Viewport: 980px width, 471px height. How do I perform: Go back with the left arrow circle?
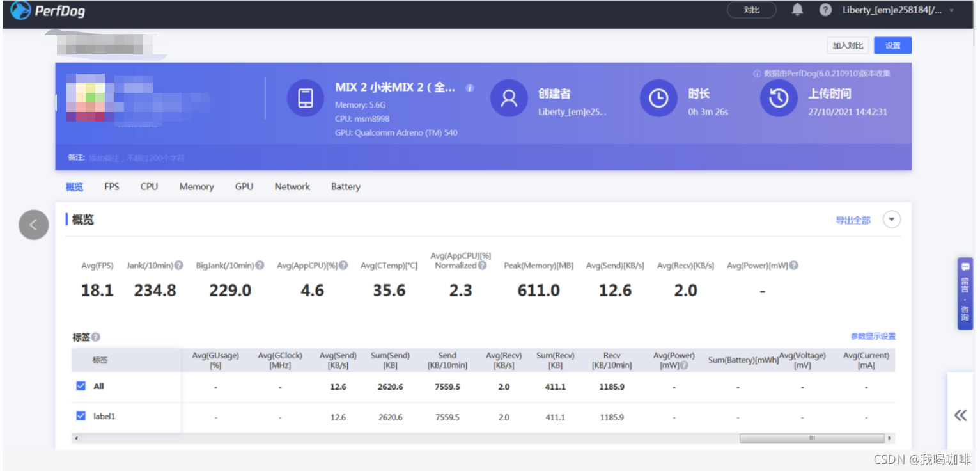34,225
